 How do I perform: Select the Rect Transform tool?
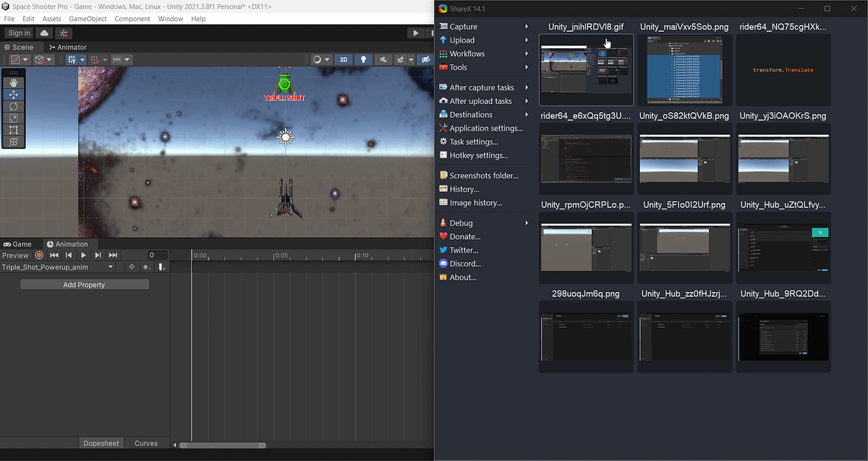point(14,130)
